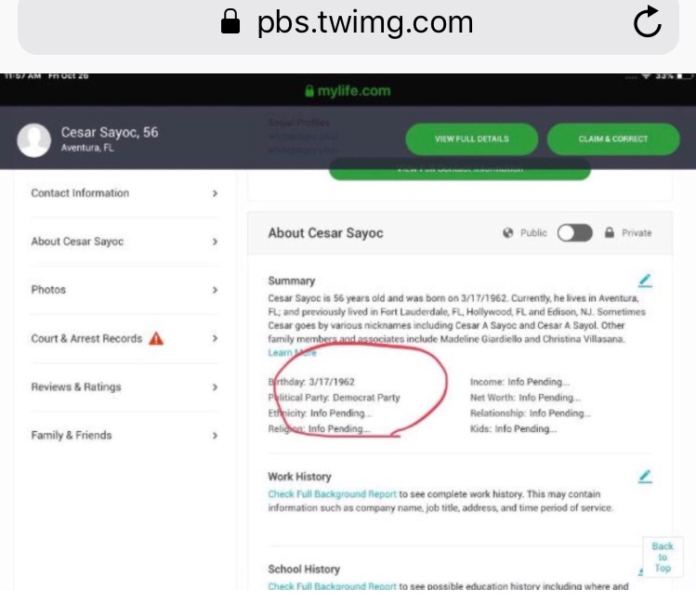Open Family & Friends sidebar item
696x616 pixels.
tap(125, 436)
